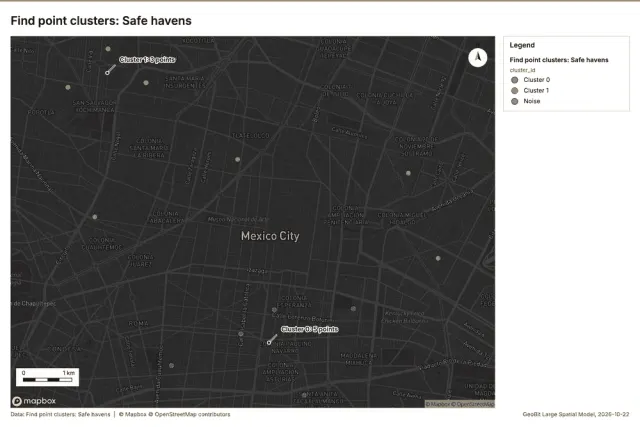Click the 'Data: Find point clusters: Safe havens' footer

coord(60,414)
